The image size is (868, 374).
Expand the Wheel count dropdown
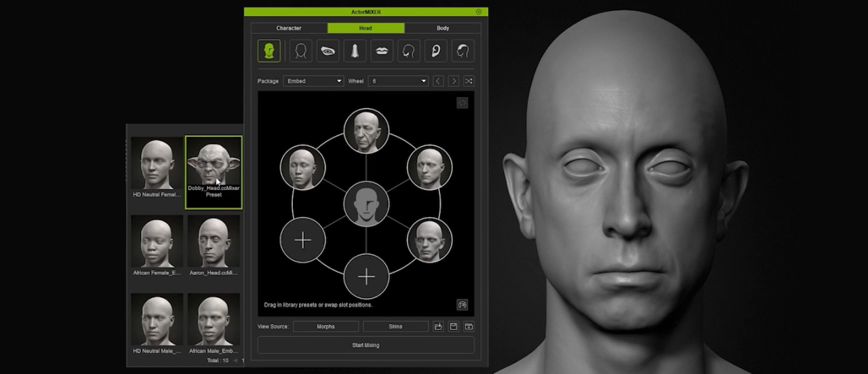point(398,81)
